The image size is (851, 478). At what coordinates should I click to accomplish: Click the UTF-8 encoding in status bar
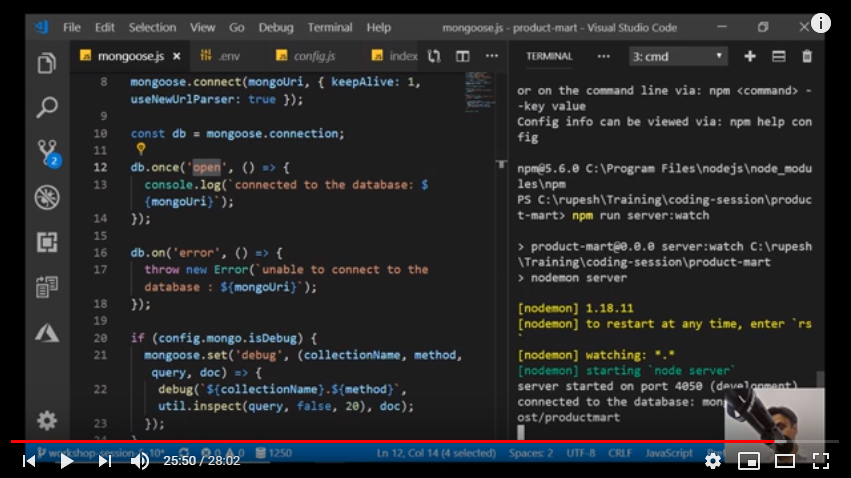(581, 453)
